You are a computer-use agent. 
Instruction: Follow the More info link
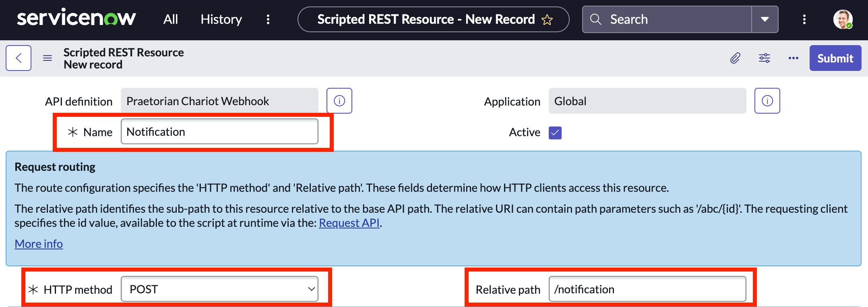pyautogui.click(x=39, y=244)
